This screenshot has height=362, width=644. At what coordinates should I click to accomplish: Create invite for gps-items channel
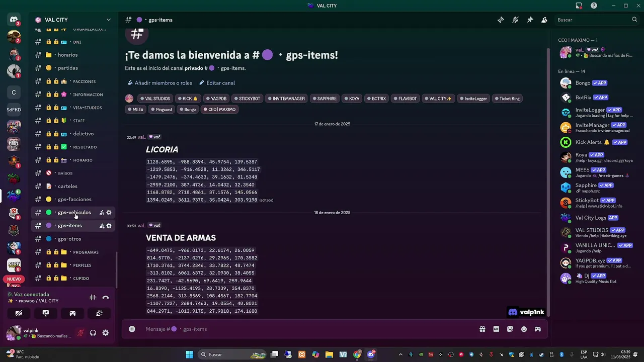pyautogui.click(x=102, y=226)
